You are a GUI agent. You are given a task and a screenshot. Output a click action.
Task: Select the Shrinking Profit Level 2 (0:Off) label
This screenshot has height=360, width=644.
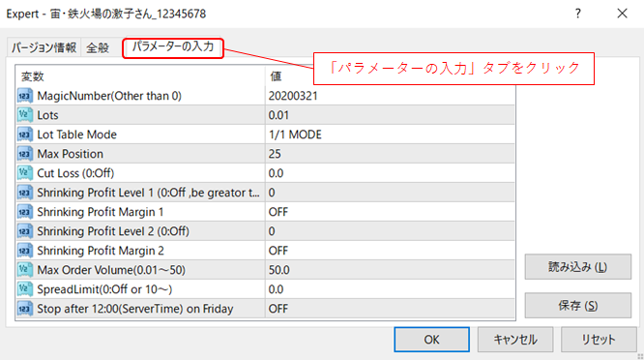pos(113,231)
